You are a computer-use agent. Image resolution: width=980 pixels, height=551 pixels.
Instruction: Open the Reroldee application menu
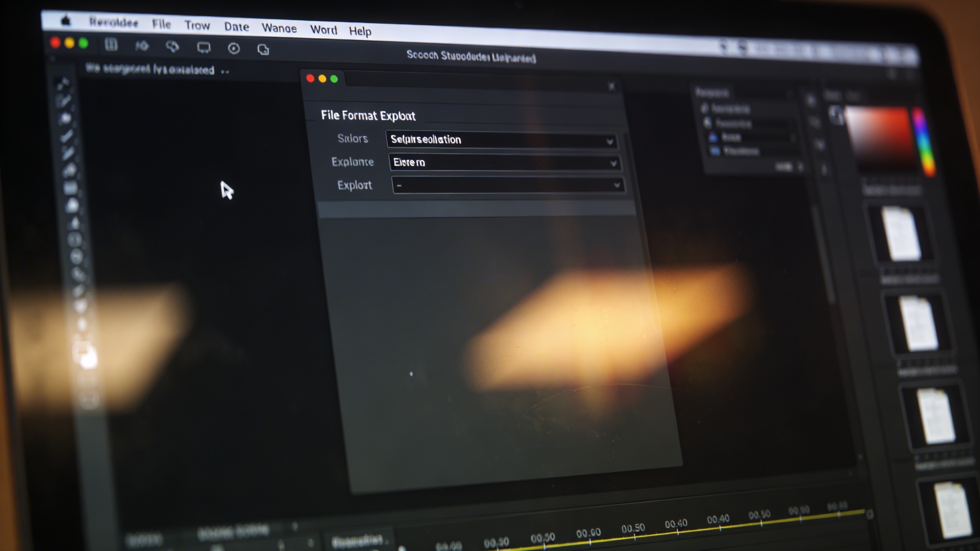[x=114, y=23]
